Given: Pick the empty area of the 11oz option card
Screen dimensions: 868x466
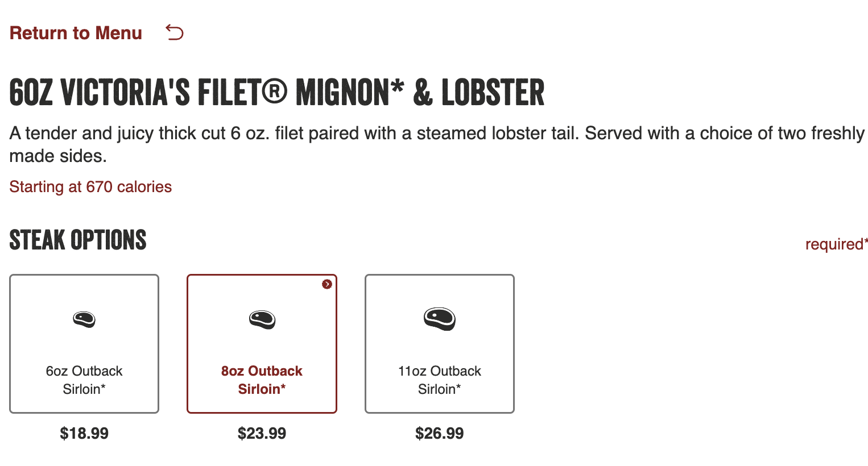Looking at the screenshot, I should coord(440,344).
